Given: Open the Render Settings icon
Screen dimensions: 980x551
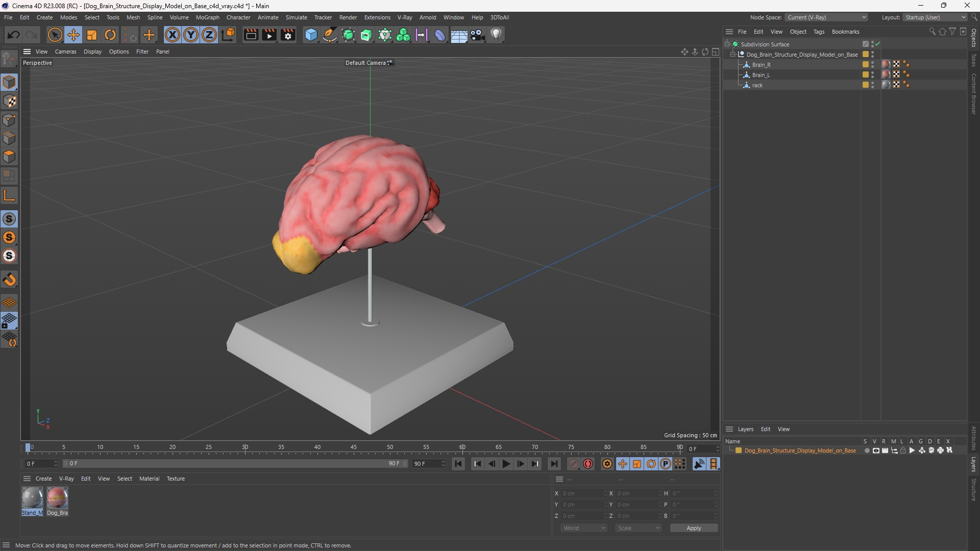Looking at the screenshot, I should pyautogui.click(x=288, y=35).
